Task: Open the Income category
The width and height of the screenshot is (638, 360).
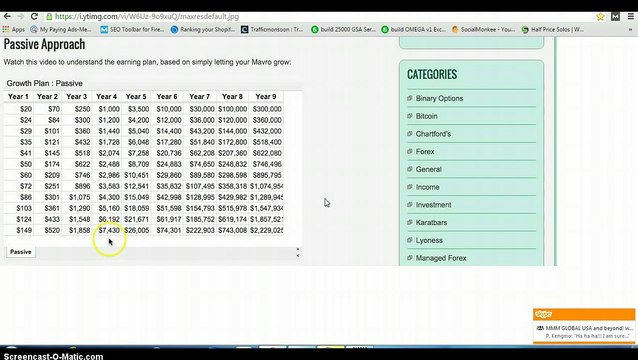Action: [x=427, y=187]
